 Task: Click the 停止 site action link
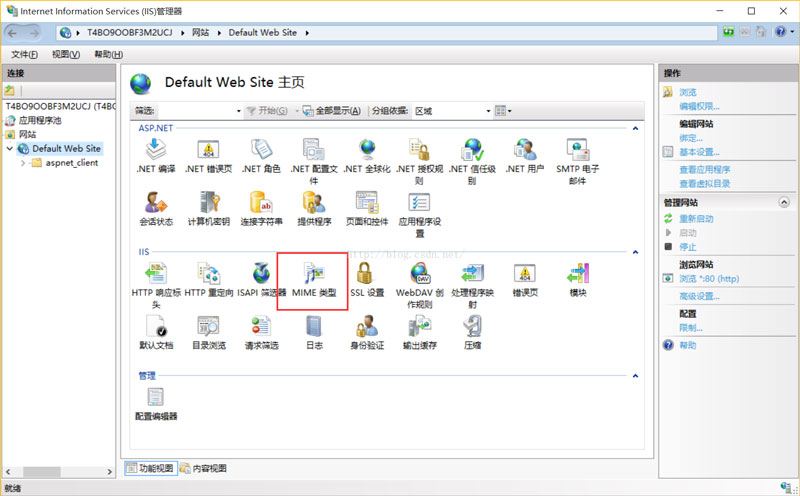688,247
